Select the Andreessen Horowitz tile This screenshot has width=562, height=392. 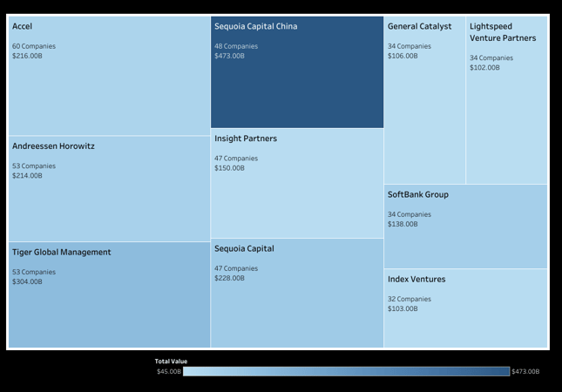click(109, 189)
